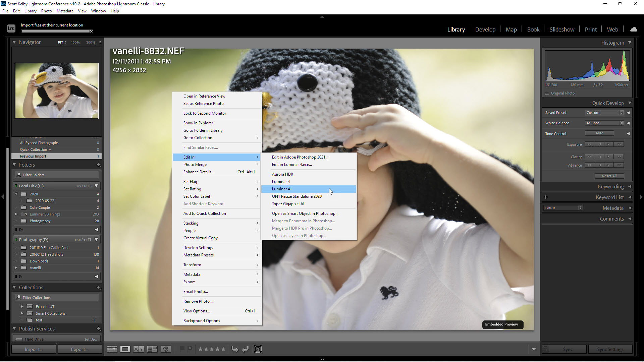Toggle Sync switch beside Sync button

click(x=545, y=349)
